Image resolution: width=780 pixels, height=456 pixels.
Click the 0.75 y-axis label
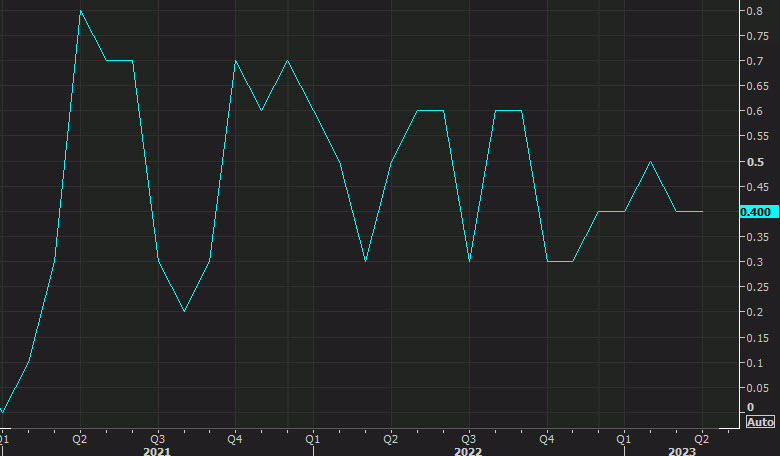coord(757,36)
